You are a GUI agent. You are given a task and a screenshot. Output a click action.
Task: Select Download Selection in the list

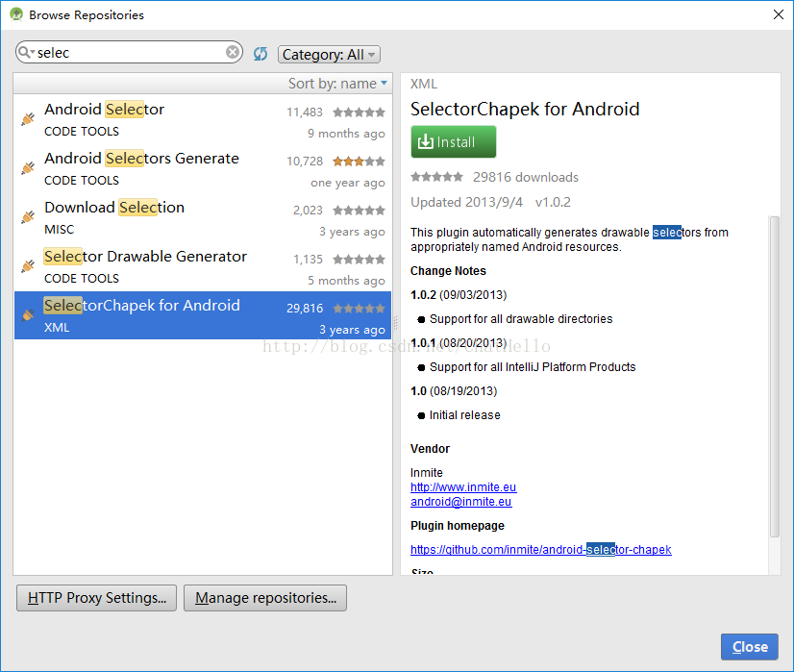pos(203,217)
